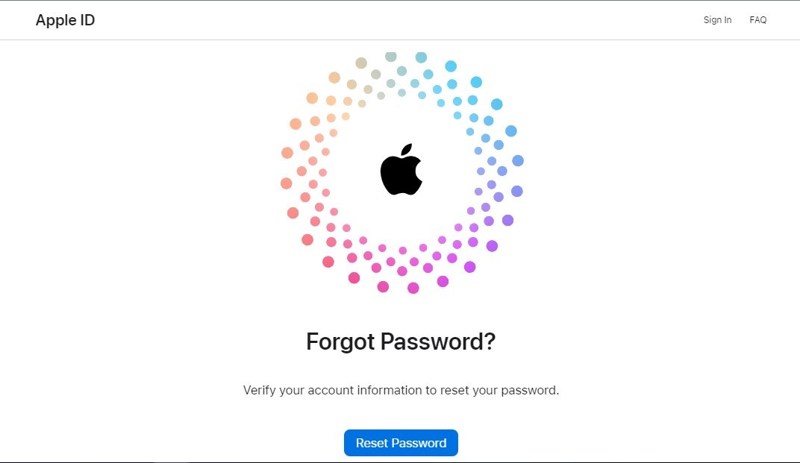Open the Sign In page
Screen dimensions: 800x463
point(717,20)
